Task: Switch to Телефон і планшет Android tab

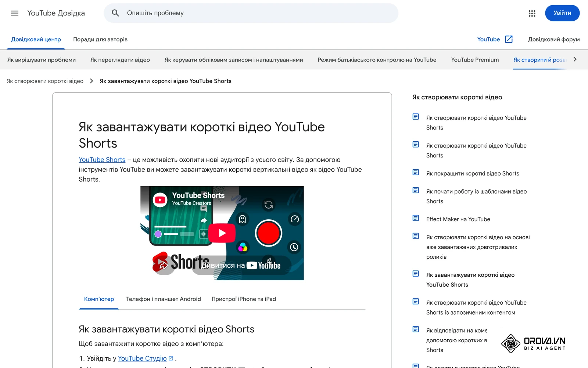Action: [x=164, y=299]
